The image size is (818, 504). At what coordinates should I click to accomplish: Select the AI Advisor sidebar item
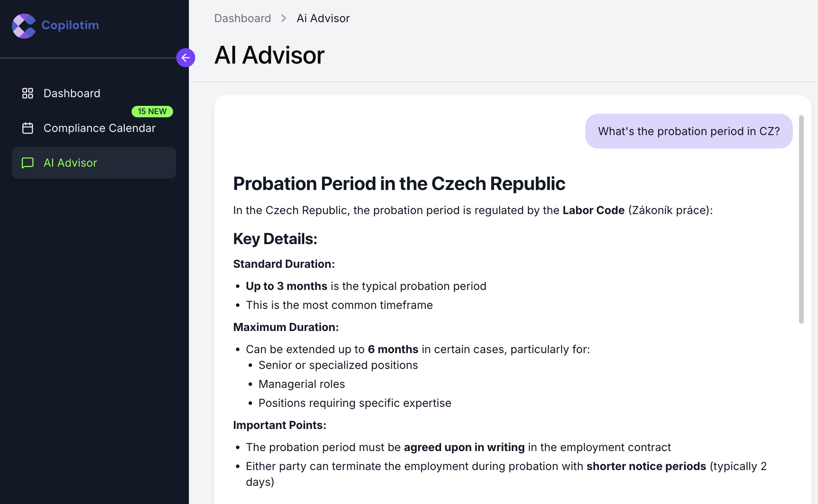coord(70,163)
